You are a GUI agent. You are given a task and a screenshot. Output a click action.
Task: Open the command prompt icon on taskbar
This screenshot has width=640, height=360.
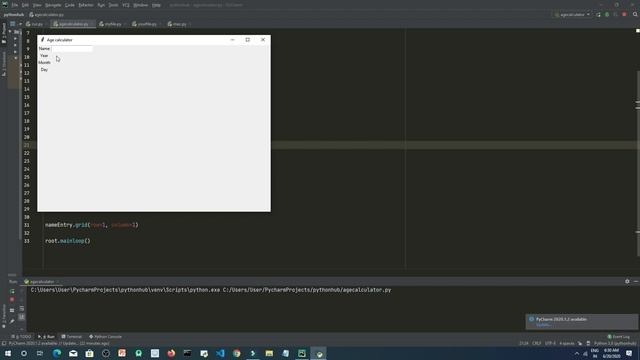(x=187, y=353)
